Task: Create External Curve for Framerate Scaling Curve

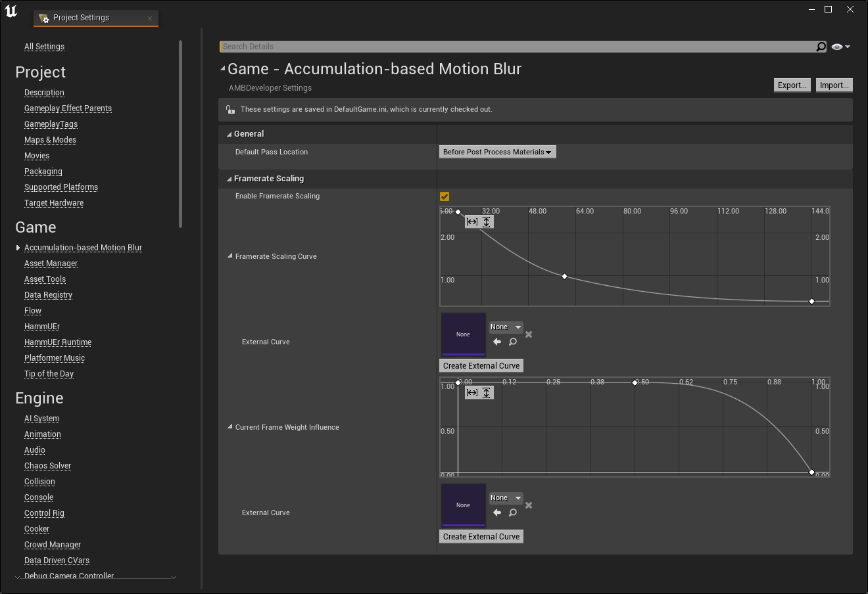Action: coord(481,366)
